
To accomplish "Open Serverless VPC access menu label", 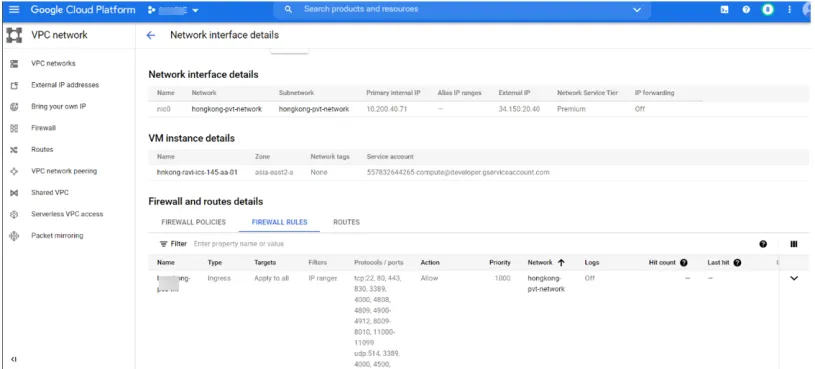I will 67,214.
